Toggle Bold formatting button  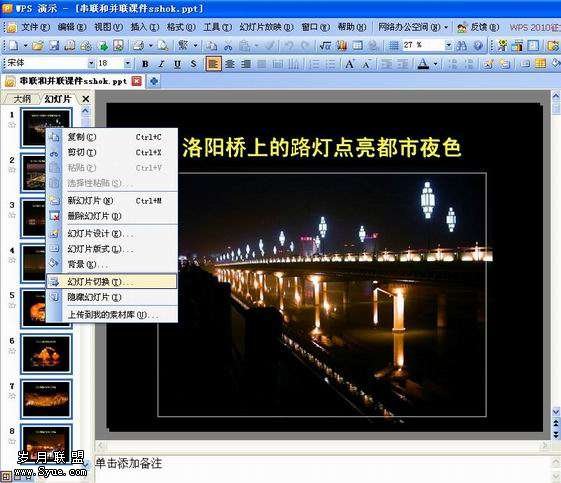point(145,64)
